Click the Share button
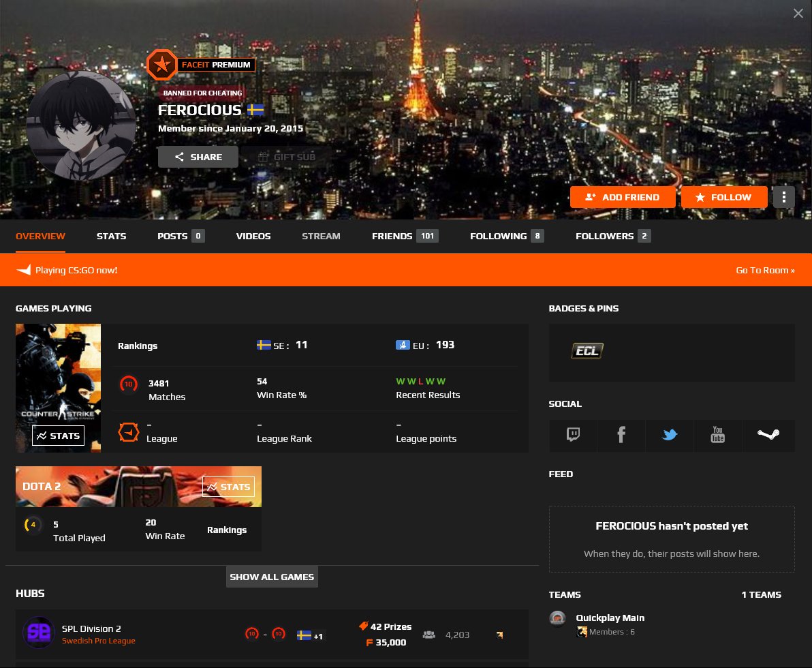 [x=198, y=157]
